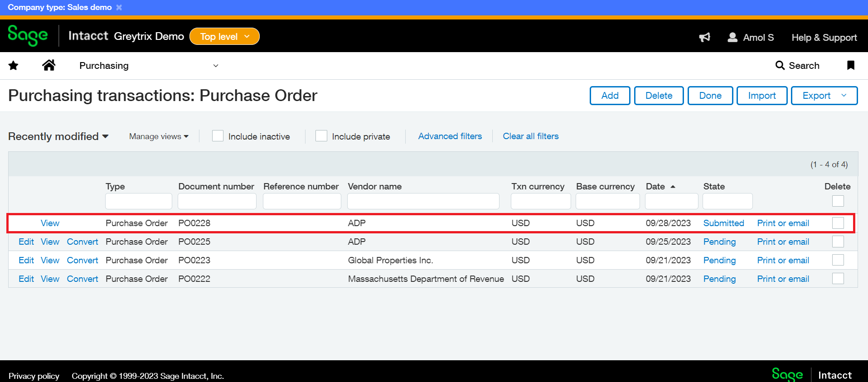868x382 pixels.
Task: Click Print or email for PO0222
Action: coord(783,279)
